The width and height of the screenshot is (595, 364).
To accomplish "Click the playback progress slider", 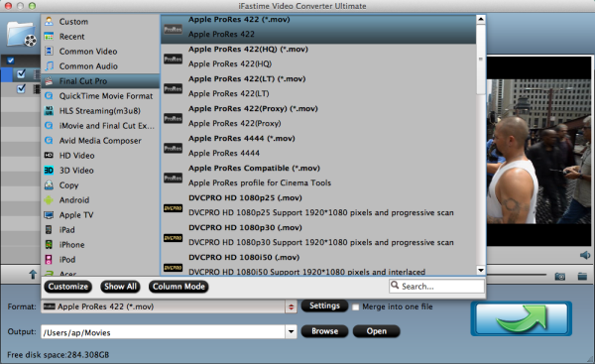I will pyautogui.click(x=517, y=275).
